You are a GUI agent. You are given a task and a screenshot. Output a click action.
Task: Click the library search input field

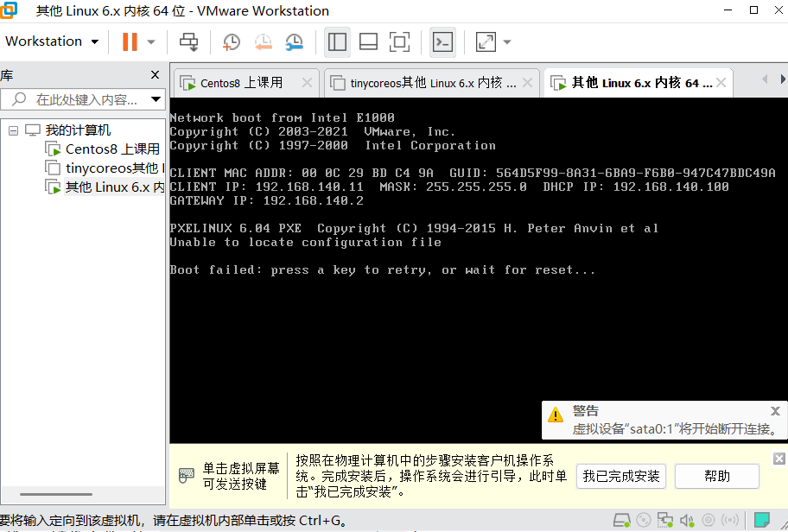(x=86, y=100)
